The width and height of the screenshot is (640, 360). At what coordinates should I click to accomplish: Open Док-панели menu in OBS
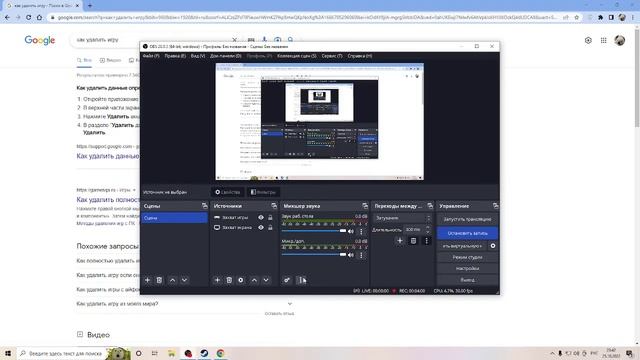226,56
